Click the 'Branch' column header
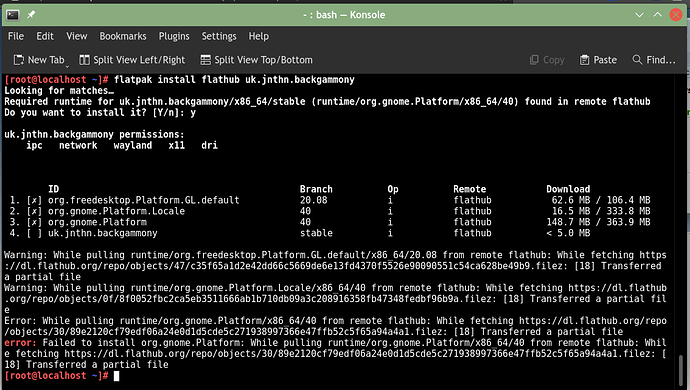The width and height of the screenshot is (690, 390). [x=316, y=189]
